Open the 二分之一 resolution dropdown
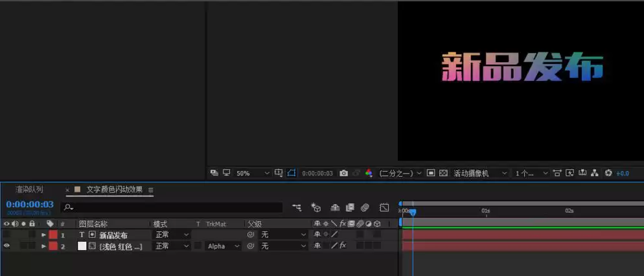 (400, 174)
